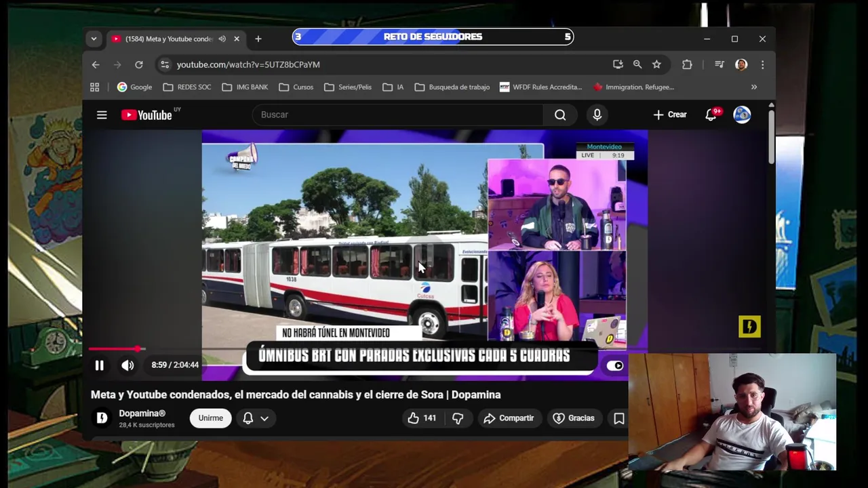This screenshot has width=868, height=488.
Task: Click the 28,4 K suscriptores text
Action: [146, 425]
